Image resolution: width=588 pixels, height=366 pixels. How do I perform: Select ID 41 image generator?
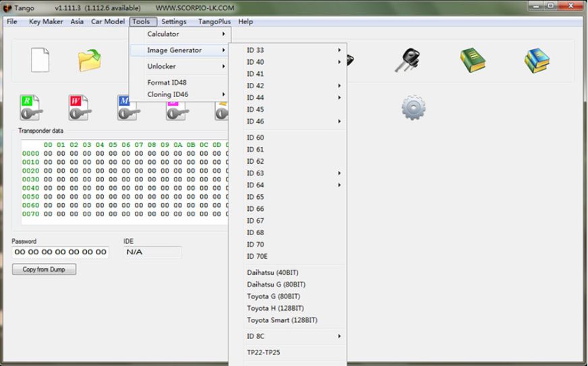[x=288, y=74]
